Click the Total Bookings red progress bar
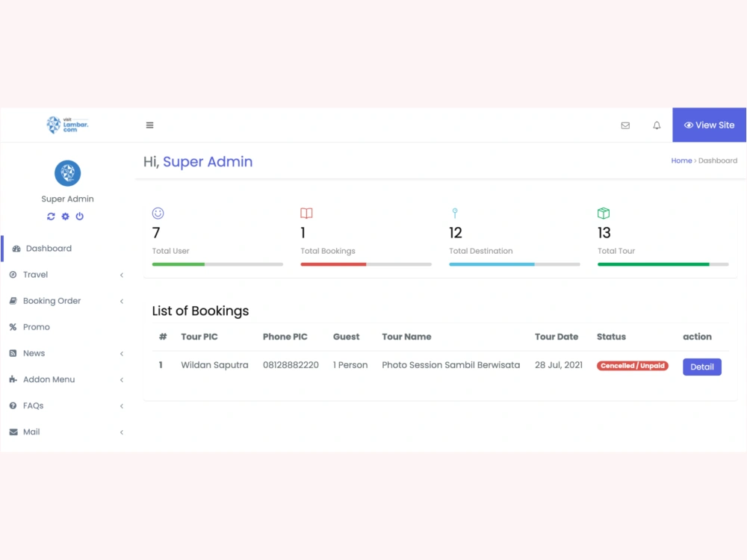The image size is (747, 560). point(366,264)
